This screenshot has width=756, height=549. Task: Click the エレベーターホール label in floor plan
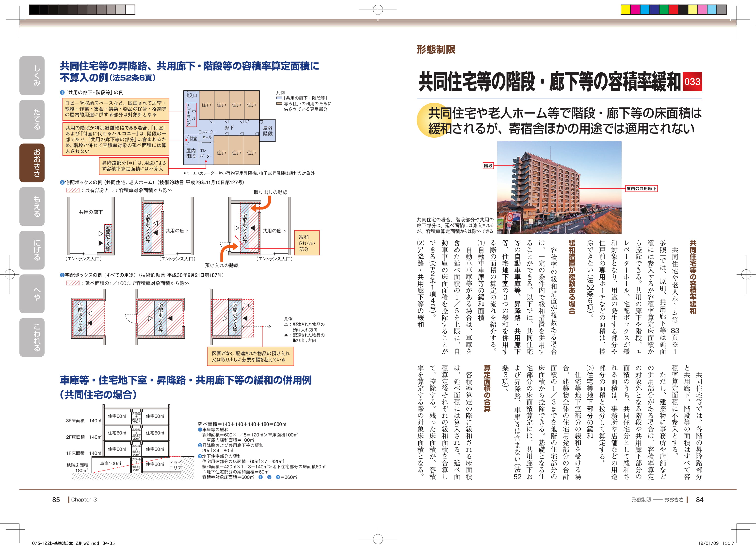pyautogui.click(x=207, y=135)
